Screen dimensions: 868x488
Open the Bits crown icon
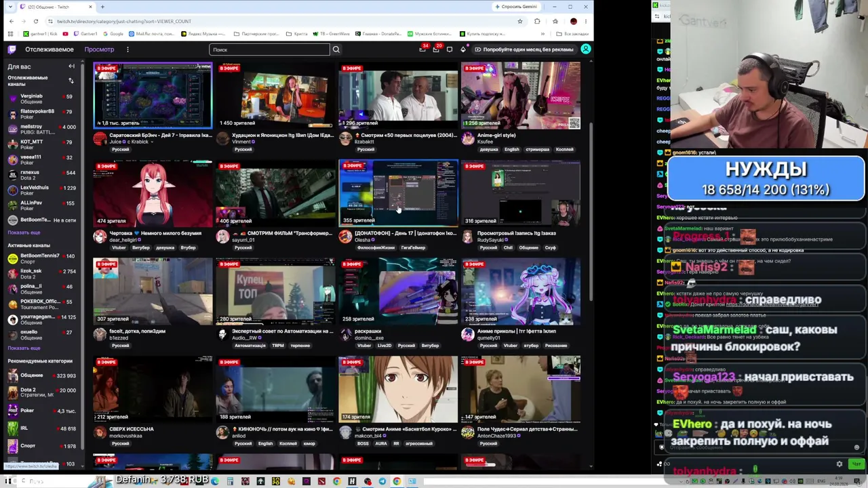(463, 49)
